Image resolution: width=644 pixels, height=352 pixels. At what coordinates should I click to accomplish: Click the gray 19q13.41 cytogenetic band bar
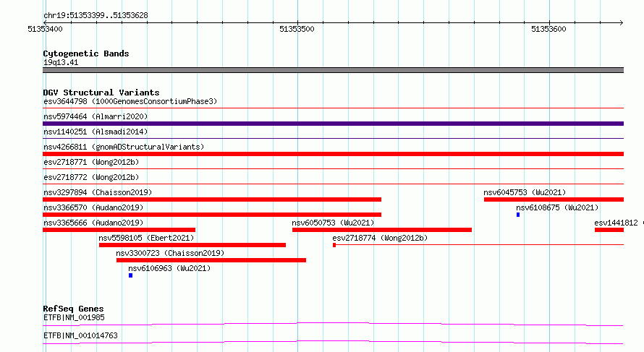tap(333, 70)
